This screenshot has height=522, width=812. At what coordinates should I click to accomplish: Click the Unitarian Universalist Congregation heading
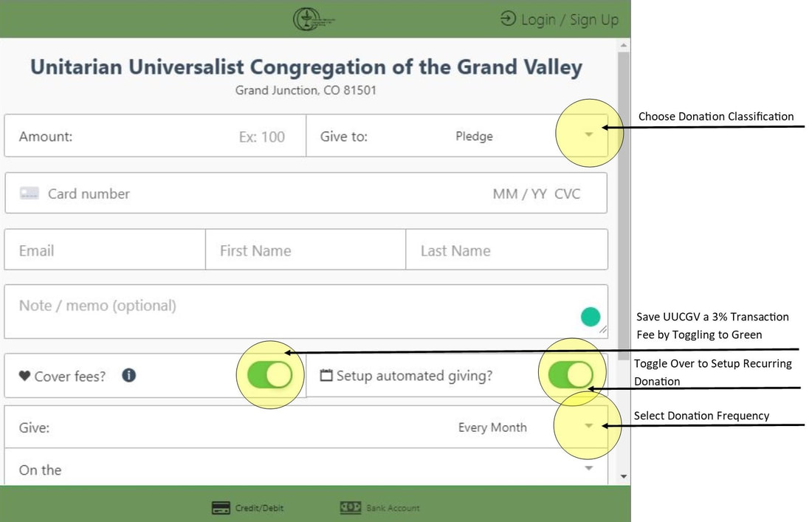point(306,67)
